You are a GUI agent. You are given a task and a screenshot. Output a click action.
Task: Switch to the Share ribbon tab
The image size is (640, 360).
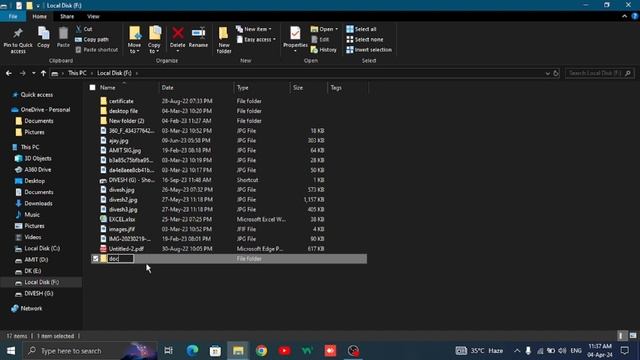coord(67,16)
